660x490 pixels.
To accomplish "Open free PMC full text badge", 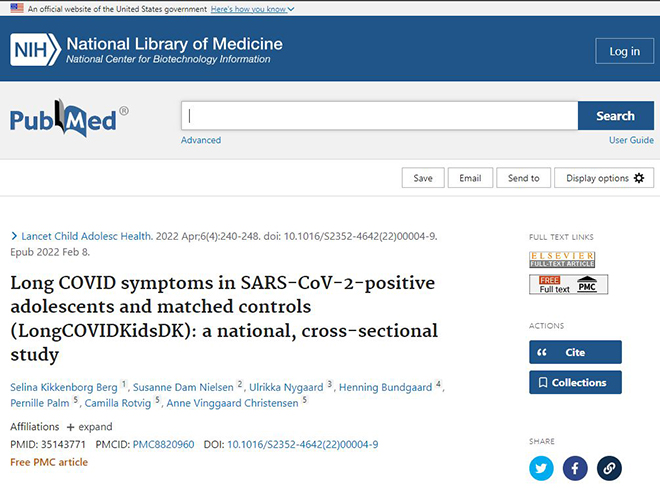I will click(568, 284).
